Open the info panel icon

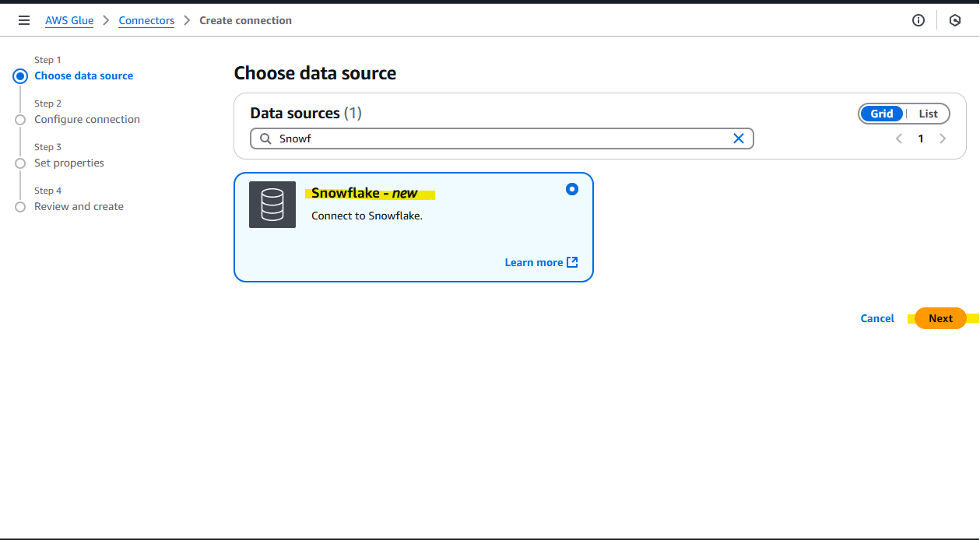[x=919, y=20]
